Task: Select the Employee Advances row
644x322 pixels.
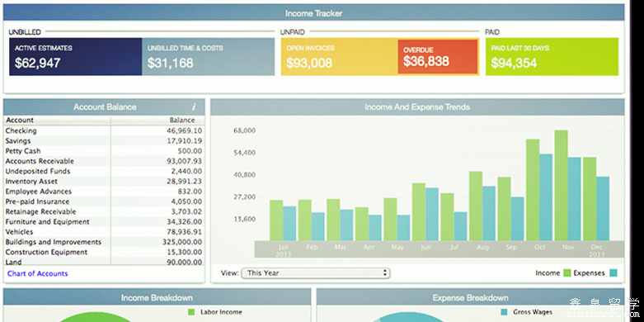Action: [x=104, y=192]
